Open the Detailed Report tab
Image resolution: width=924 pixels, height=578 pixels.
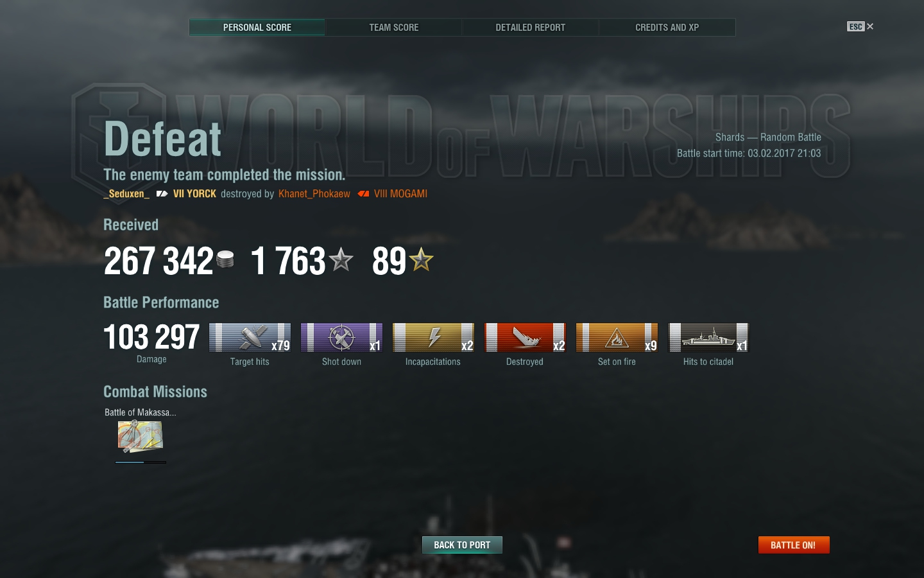pos(530,28)
